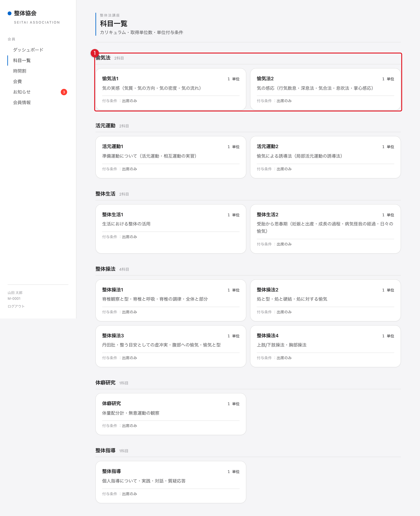The height and width of the screenshot is (516, 420).
Task: Click 気の実感 description in 愉気法1
Action: (x=152, y=88)
